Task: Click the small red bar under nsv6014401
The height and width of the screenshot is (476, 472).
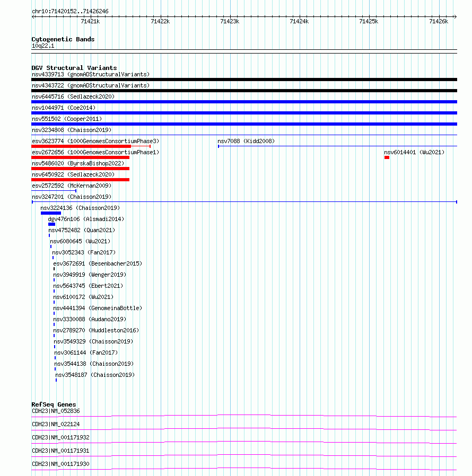Action: click(x=387, y=157)
